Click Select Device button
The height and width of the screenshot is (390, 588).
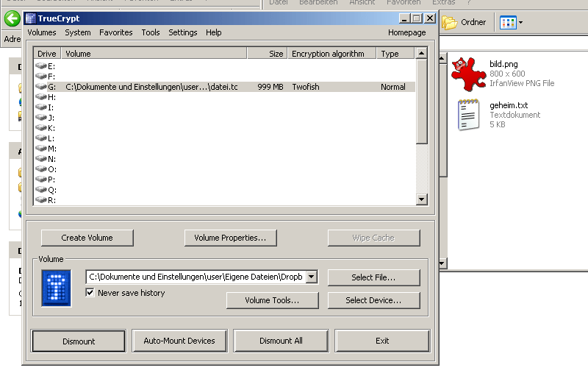click(373, 300)
